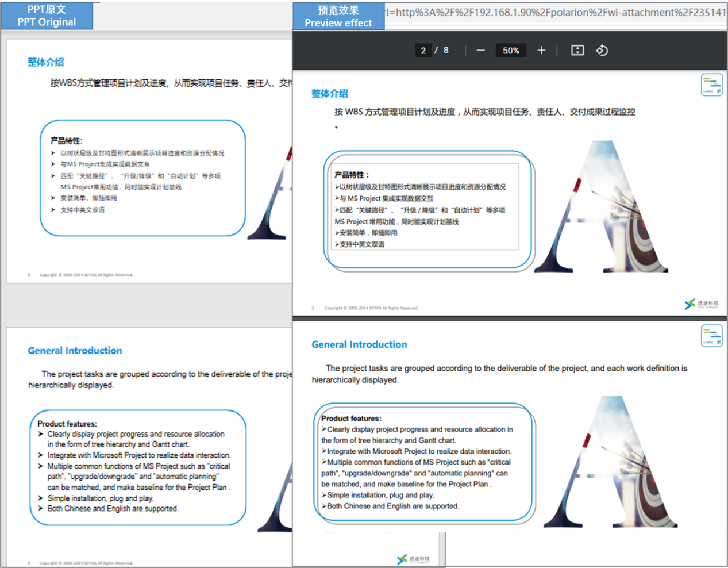Click the 产品特性 text box in preview slide
Viewport: 728px width, 568px height.
[x=426, y=208]
